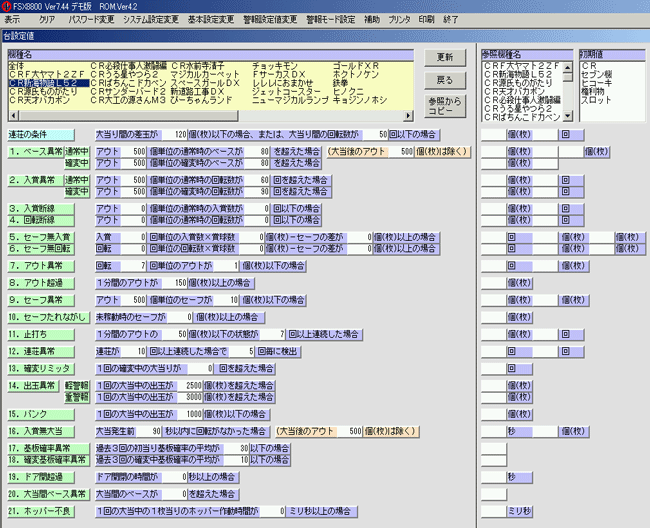Click the 確変リミッタ 大当り field showing 0

[x=200, y=368]
